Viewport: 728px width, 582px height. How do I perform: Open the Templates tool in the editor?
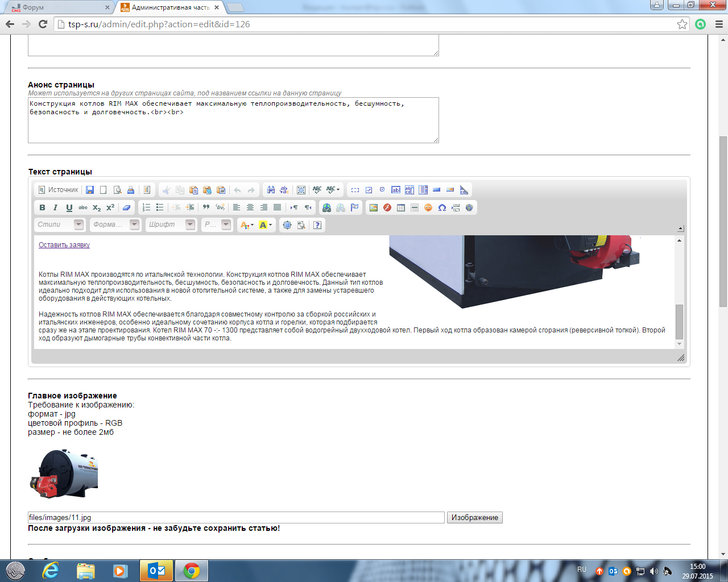(x=147, y=190)
